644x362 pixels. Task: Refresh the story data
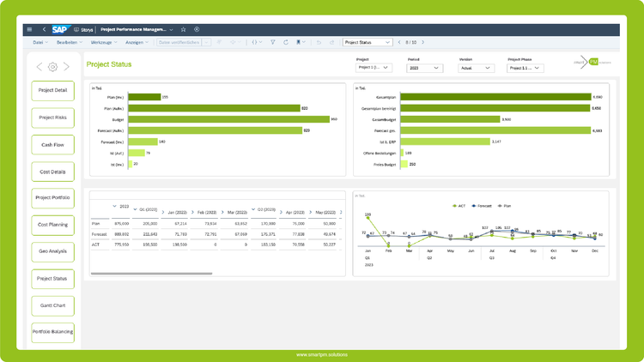(286, 42)
